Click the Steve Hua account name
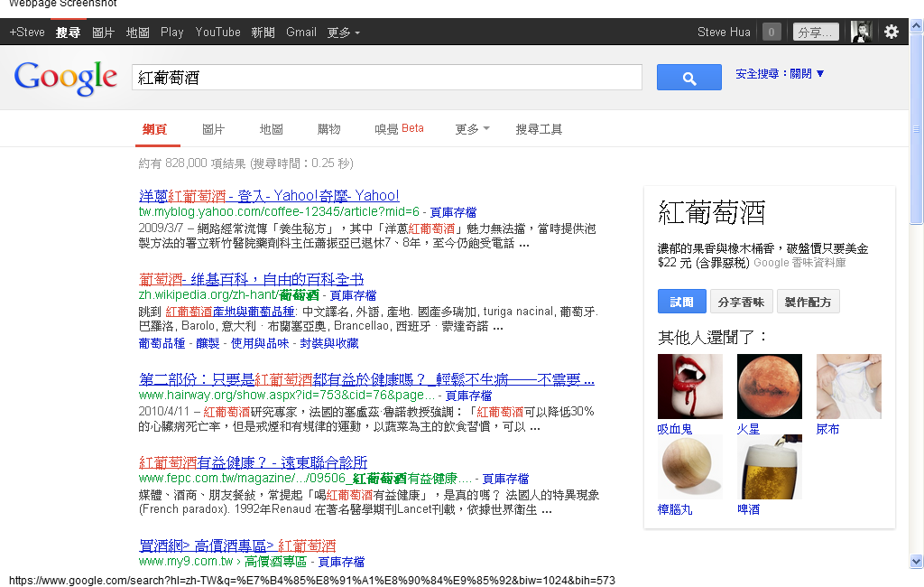This screenshot has height=587, width=924. (724, 33)
